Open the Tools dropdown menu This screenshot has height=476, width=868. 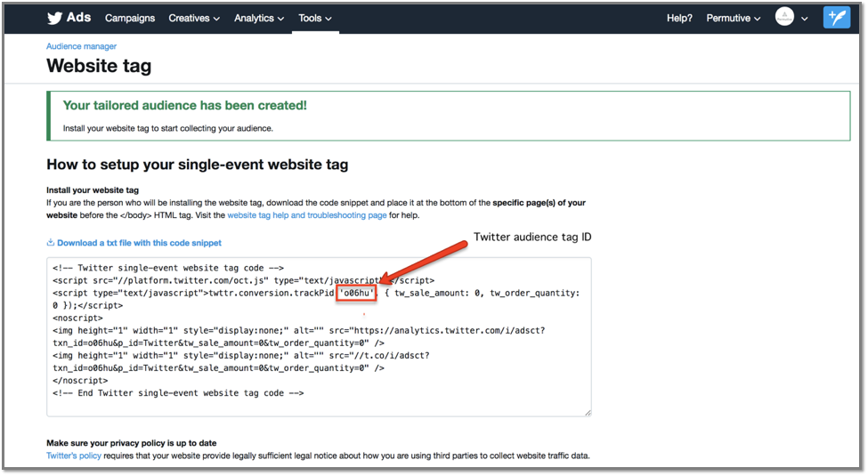(315, 19)
